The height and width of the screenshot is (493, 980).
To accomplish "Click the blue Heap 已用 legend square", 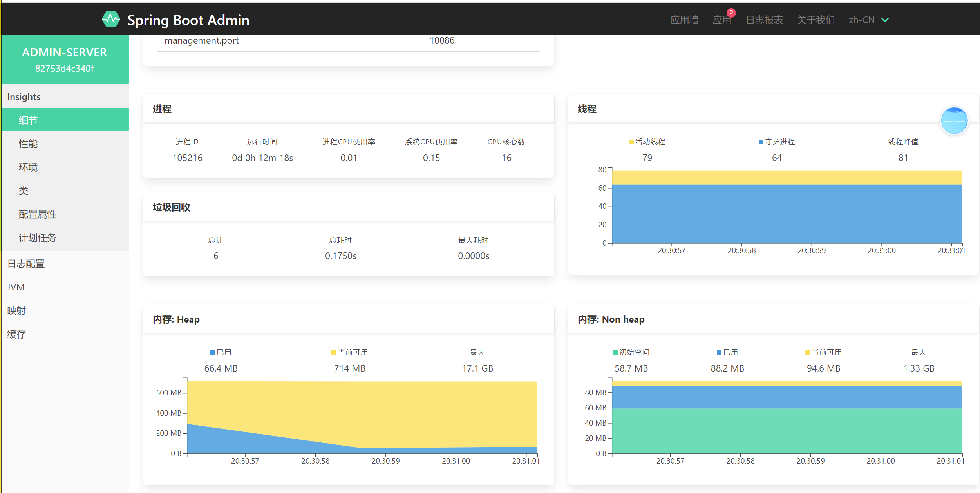I will point(212,352).
